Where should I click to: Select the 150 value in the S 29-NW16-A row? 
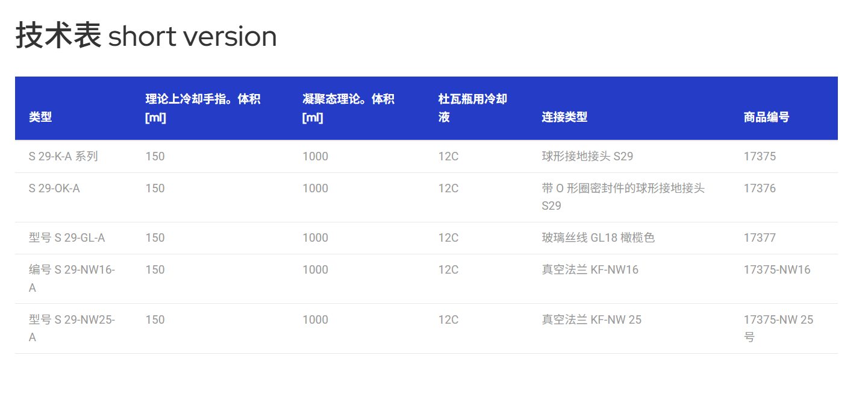(x=155, y=270)
